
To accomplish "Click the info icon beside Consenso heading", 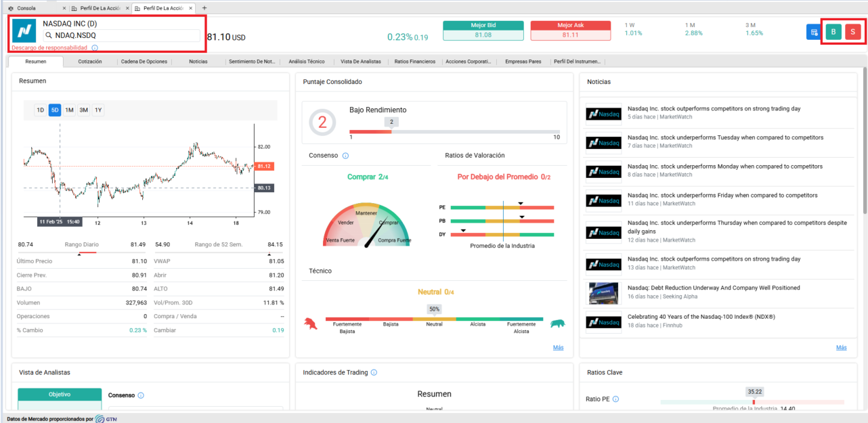I will click(x=345, y=156).
